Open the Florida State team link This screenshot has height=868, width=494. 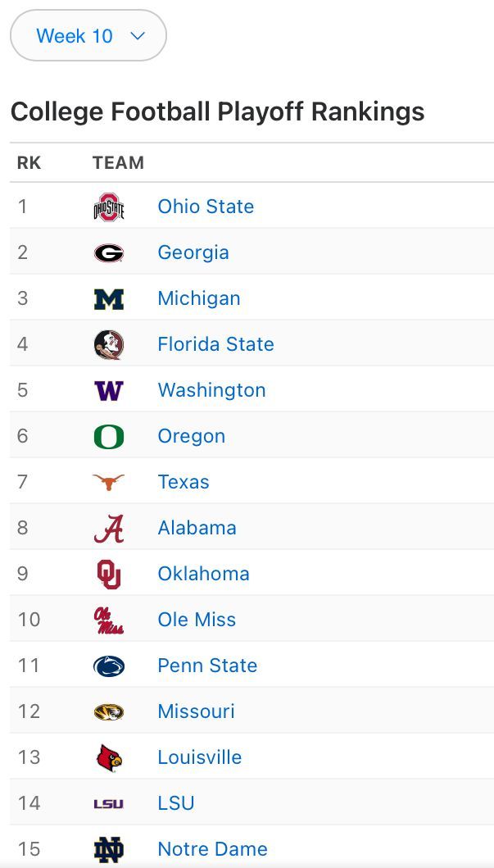point(215,344)
